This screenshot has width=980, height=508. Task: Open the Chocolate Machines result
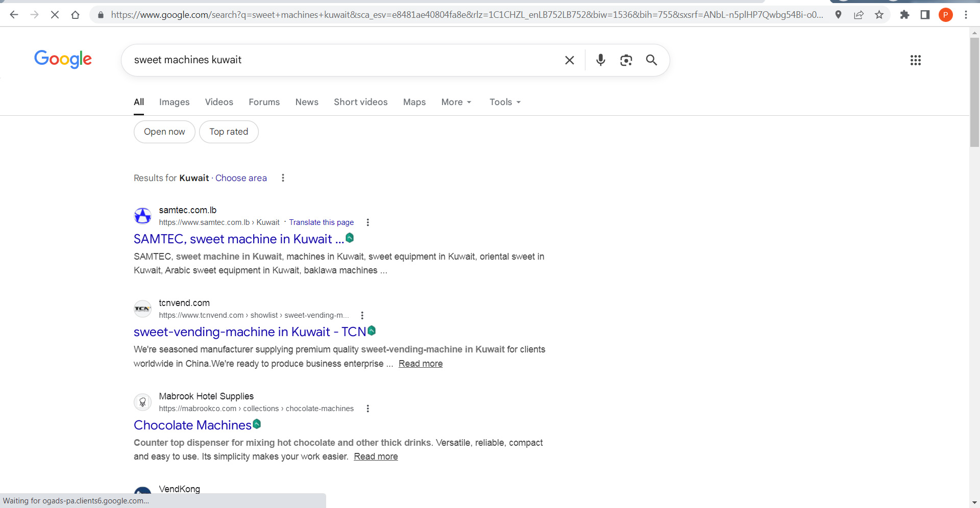[x=192, y=425]
